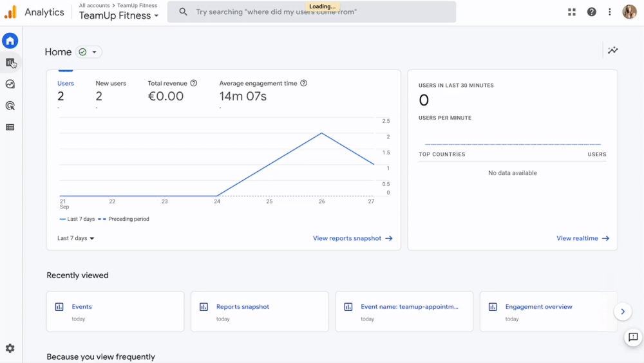Click the user profile avatar
This screenshot has height=363, width=644.
(629, 12)
